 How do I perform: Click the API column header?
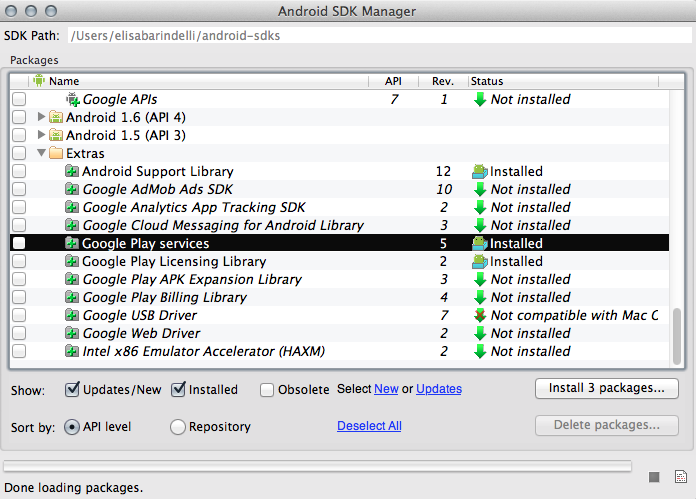[x=393, y=81]
